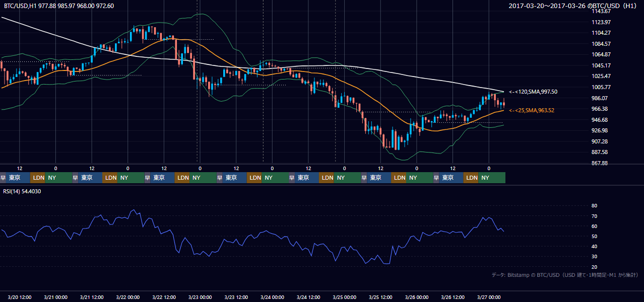This screenshot has width=644, height=302.
Task: Click price axis label 867.88
Action: [x=600, y=163]
